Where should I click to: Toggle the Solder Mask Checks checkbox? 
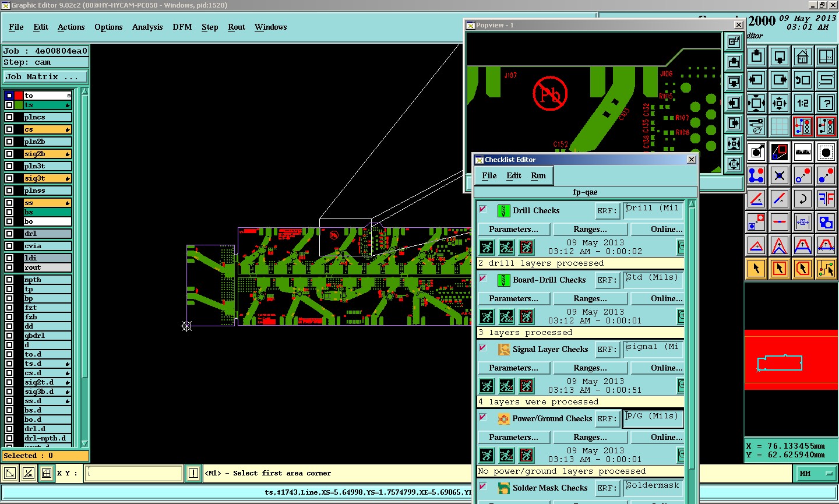pos(482,487)
